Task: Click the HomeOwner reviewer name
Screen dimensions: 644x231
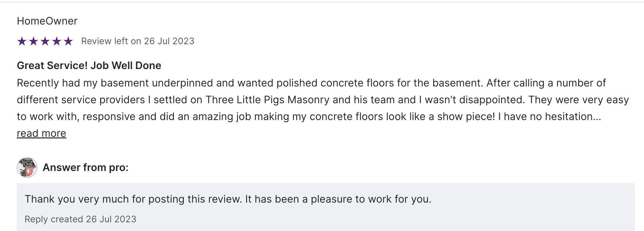Action: [47, 21]
